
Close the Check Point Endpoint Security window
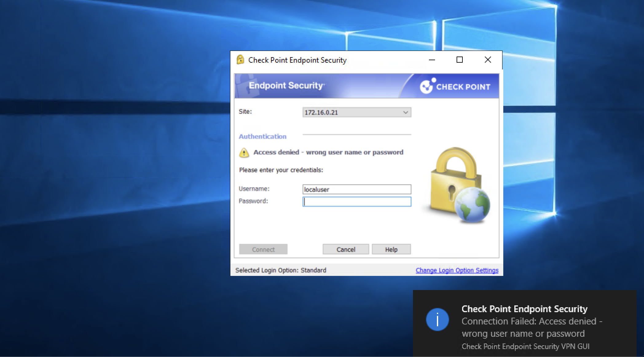pos(488,60)
